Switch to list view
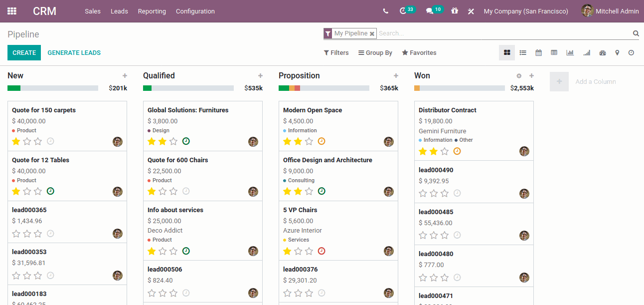Image resolution: width=644 pixels, height=305 pixels. pos(523,52)
